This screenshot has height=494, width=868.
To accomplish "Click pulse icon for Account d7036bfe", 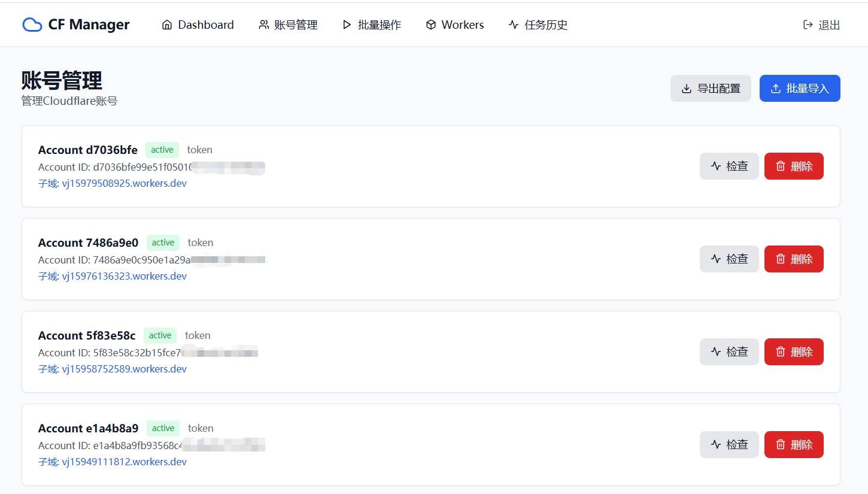I will click(x=716, y=166).
